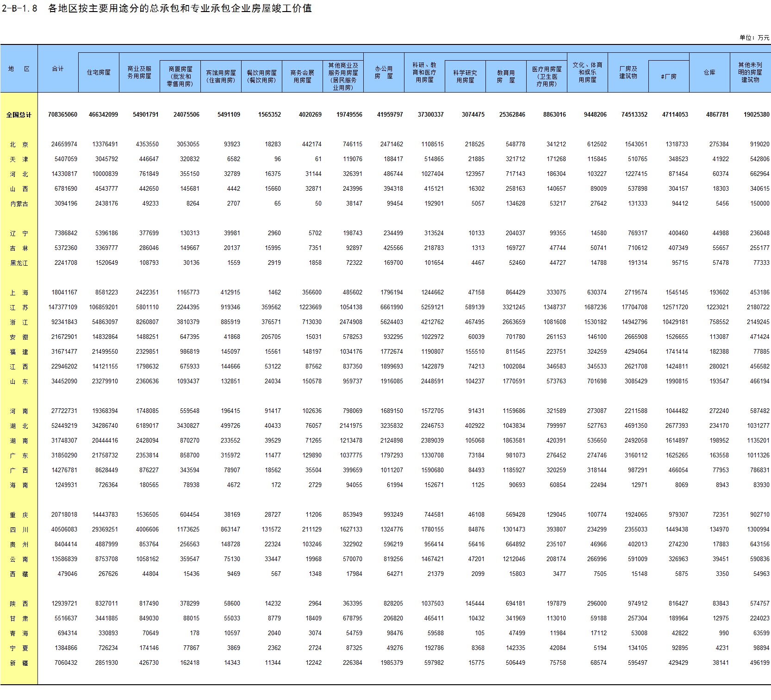
Task: Select the 地区 header cell
Action: tap(19, 69)
